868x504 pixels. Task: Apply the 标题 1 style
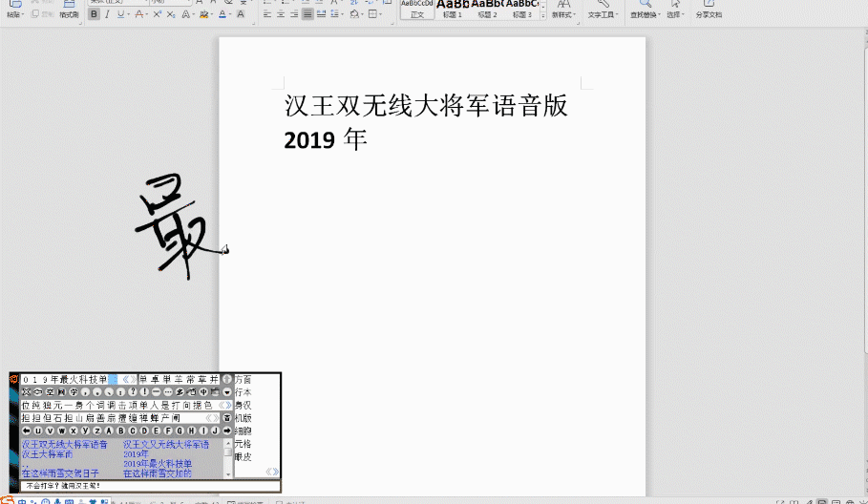click(453, 10)
